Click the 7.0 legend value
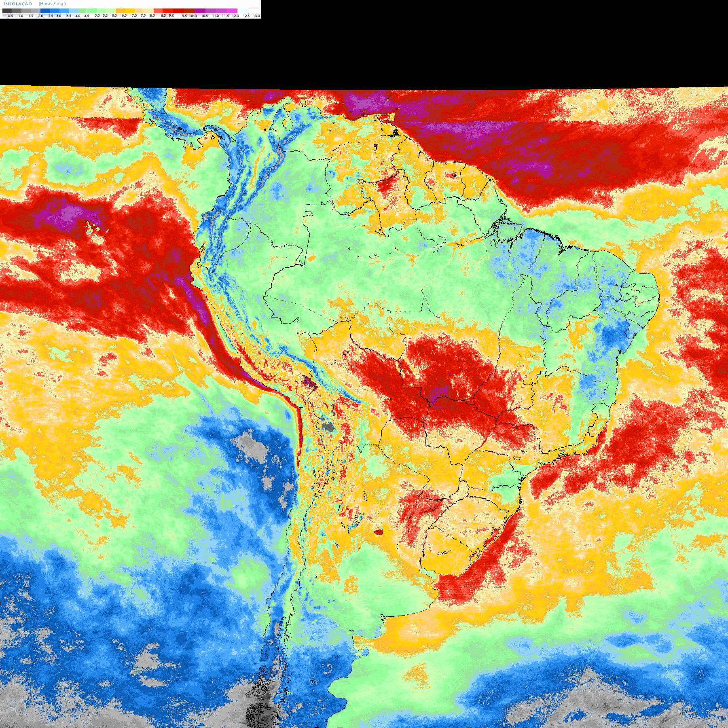Screen dimensions: 728x728 point(134,15)
